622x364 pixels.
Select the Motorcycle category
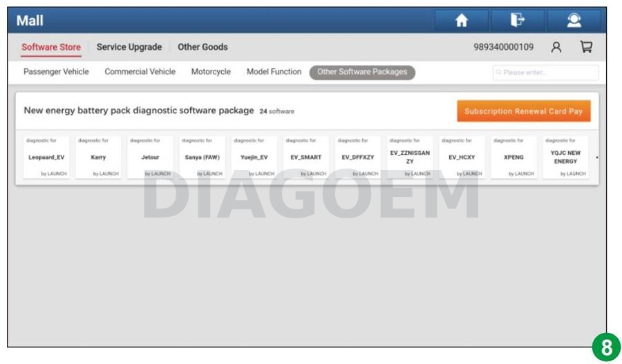tap(211, 72)
